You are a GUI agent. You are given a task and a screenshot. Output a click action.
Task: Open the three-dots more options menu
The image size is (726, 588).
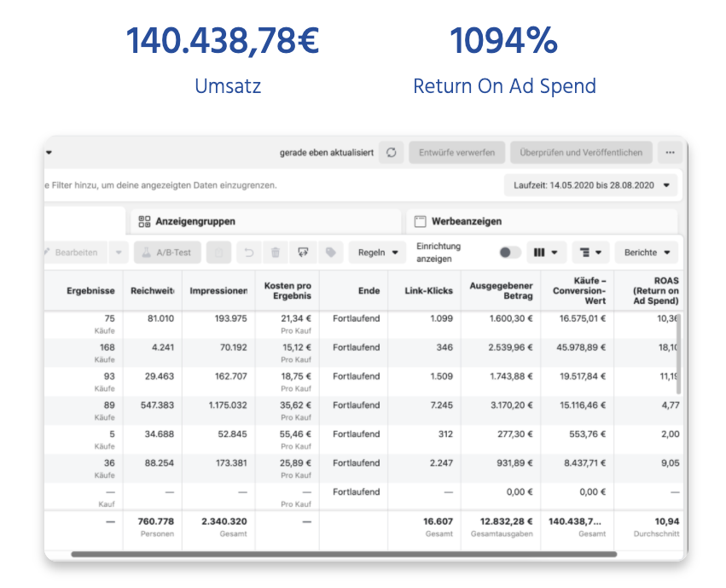670,153
